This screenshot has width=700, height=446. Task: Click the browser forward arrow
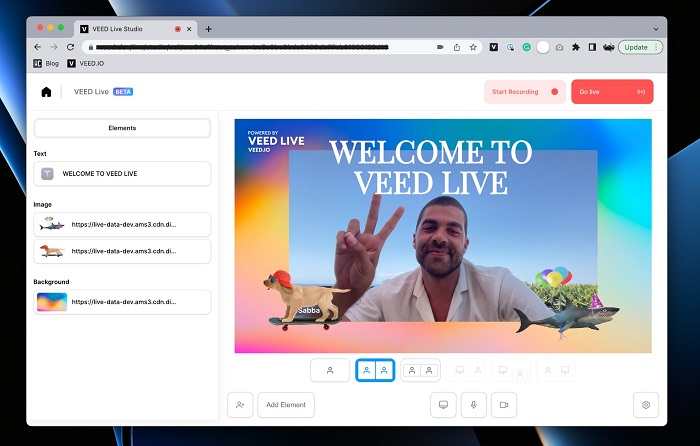[54, 47]
